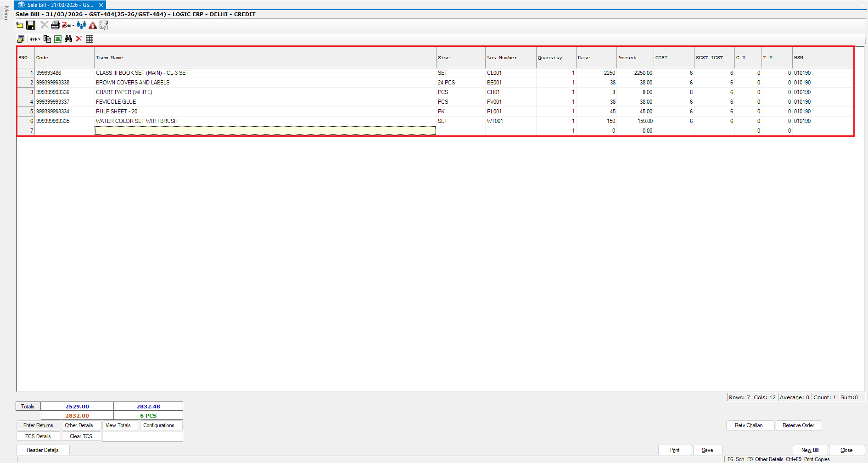The width and height of the screenshot is (868, 463).
Task: Click the Header Details button
Action: [43, 450]
